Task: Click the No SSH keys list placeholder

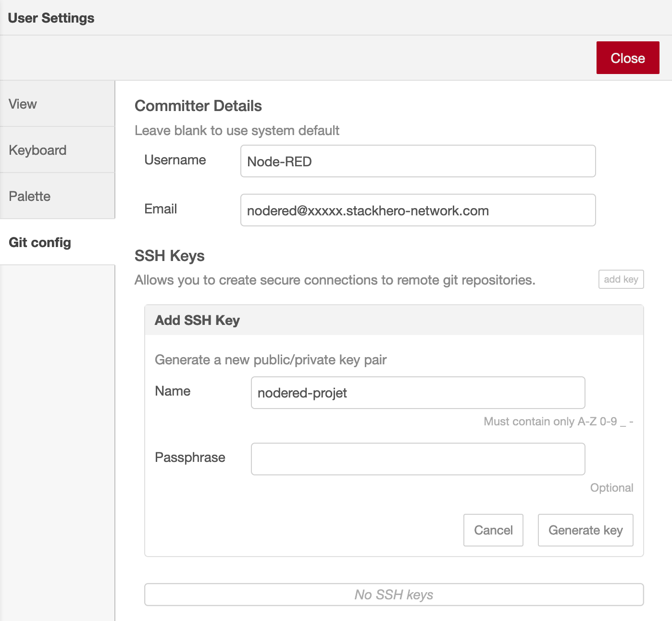Action: click(394, 595)
